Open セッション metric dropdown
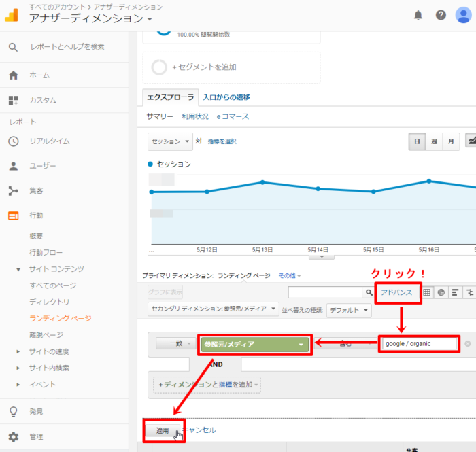 click(170, 141)
